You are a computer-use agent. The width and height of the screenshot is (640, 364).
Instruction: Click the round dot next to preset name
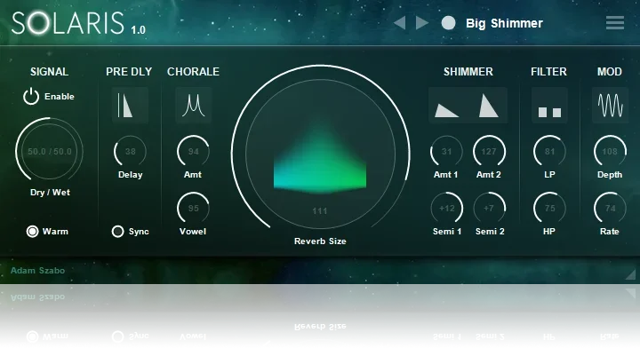coord(448,23)
